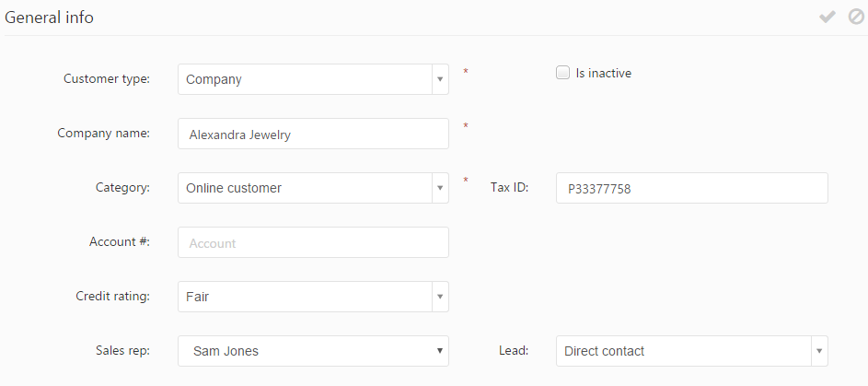Click the cancel circle-slash icon
This screenshot has height=386, width=868.
[856, 17]
